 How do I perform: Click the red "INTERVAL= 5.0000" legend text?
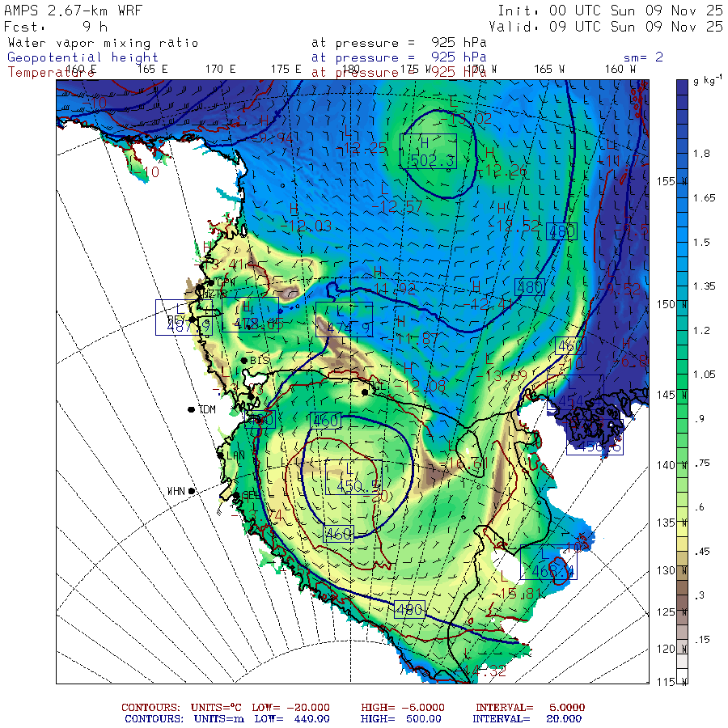(x=530, y=708)
